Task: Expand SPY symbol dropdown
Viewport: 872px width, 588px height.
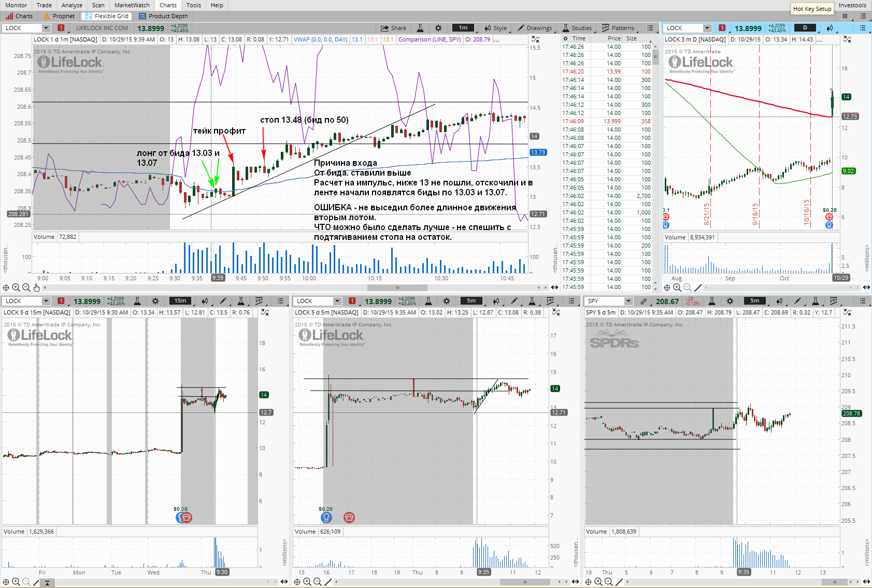Action: pyautogui.click(x=628, y=301)
